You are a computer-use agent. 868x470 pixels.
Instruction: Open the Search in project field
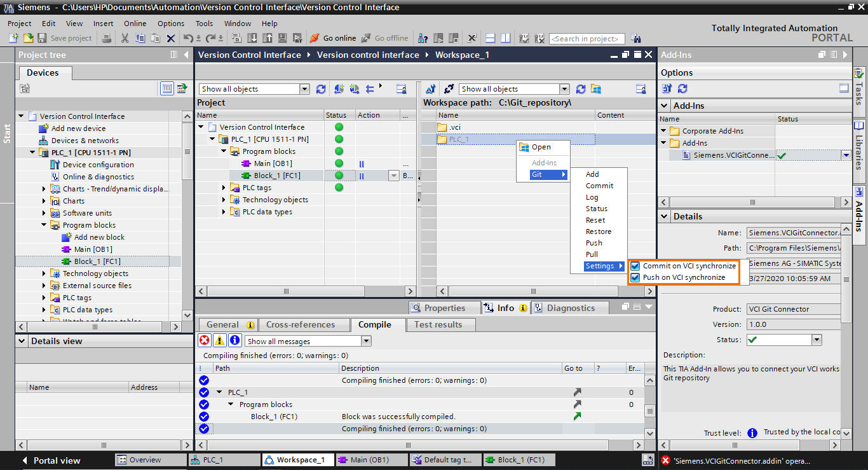(586, 38)
